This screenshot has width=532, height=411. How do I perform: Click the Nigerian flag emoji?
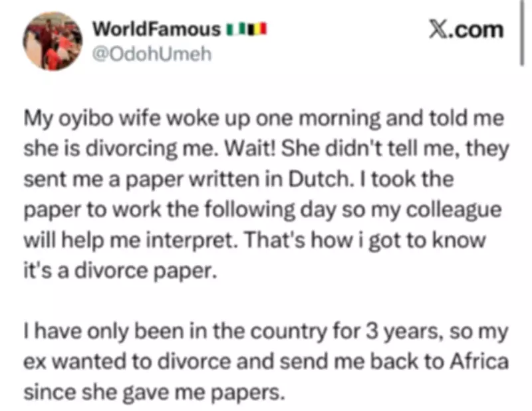pos(235,29)
